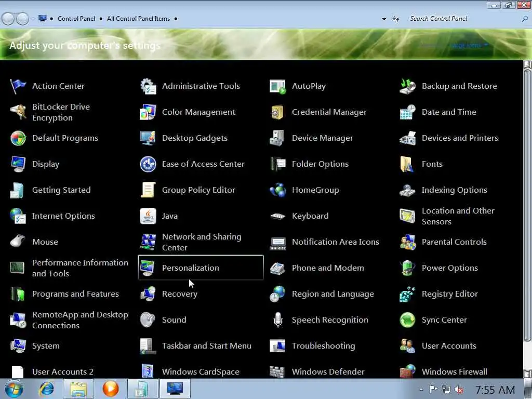Image resolution: width=532 pixels, height=399 pixels.
Task: Open Windows CardSpace
Action: tap(190, 371)
